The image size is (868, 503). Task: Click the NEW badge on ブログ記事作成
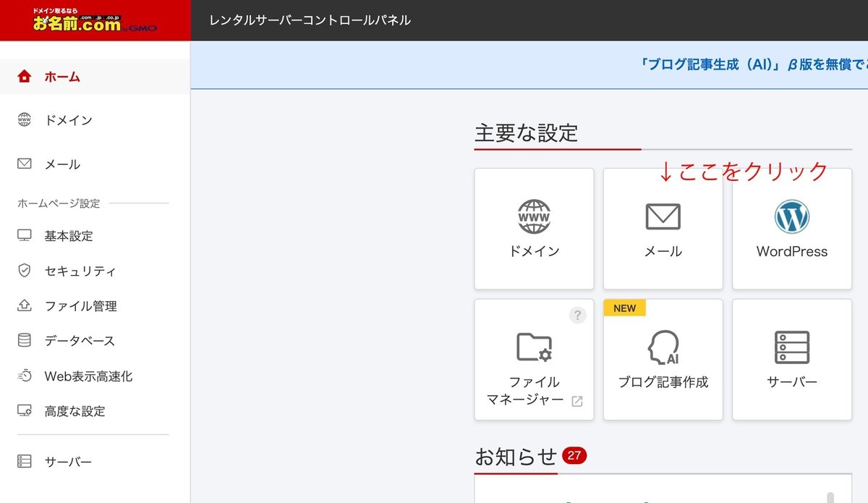coord(624,308)
